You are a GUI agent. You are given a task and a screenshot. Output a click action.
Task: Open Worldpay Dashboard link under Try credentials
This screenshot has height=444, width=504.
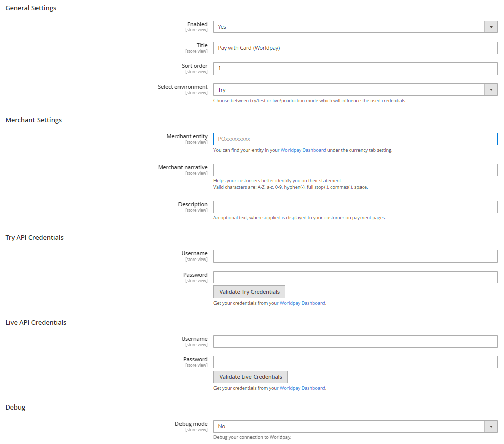[302, 303]
